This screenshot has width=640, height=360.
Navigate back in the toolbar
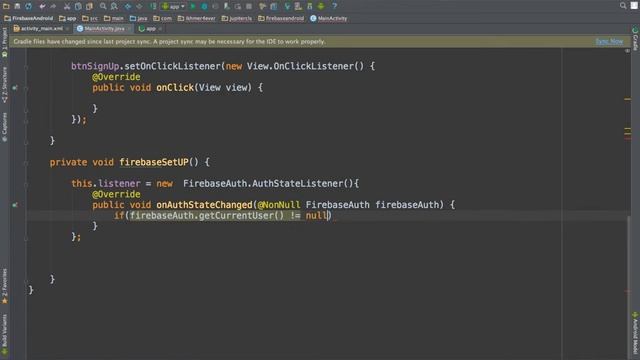pos(128,6)
